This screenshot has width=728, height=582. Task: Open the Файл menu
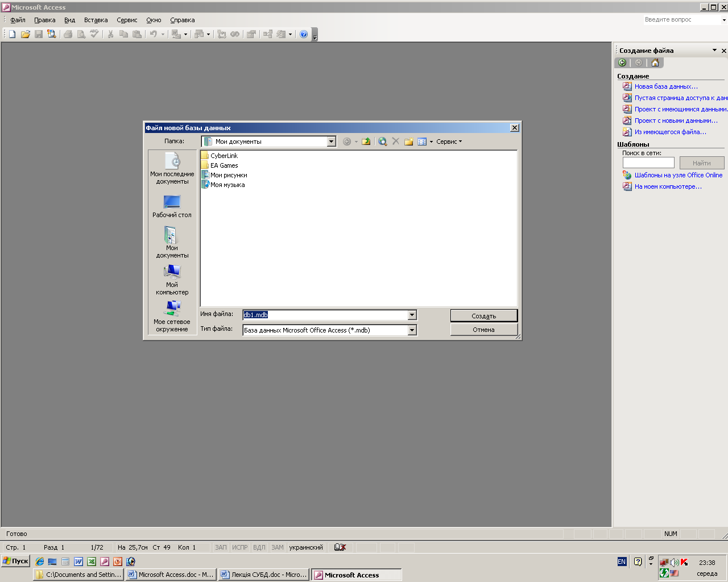18,20
